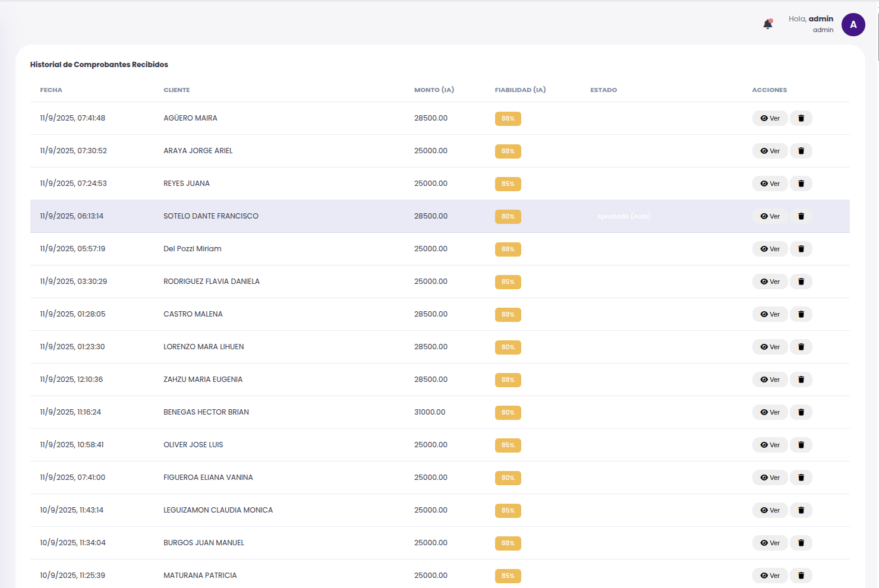This screenshot has height=588, width=879.
Task: Select the LEGUIZAMON CLAUDIA MONICA row name
Action: [218, 510]
